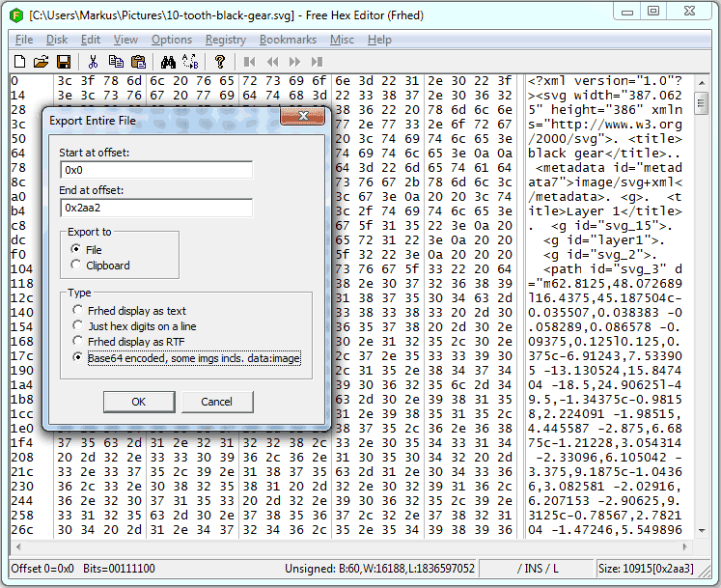Open the Help menu
The height and width of the screenshot is (588, 721).
coord(379,40)
